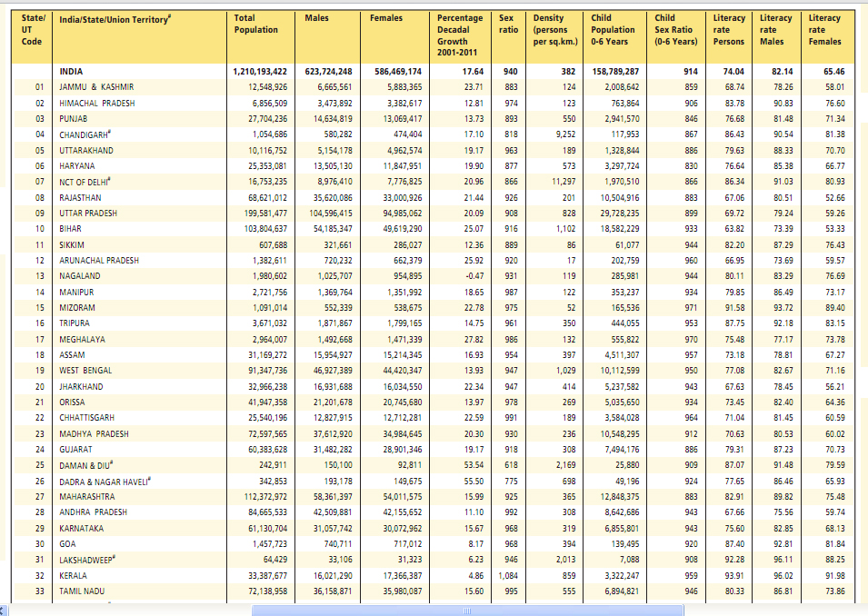The height and width of the screenshot is (616, 868).
Task: Click the 'HIMACHAL PRADESH' row name
Action: 97,103
